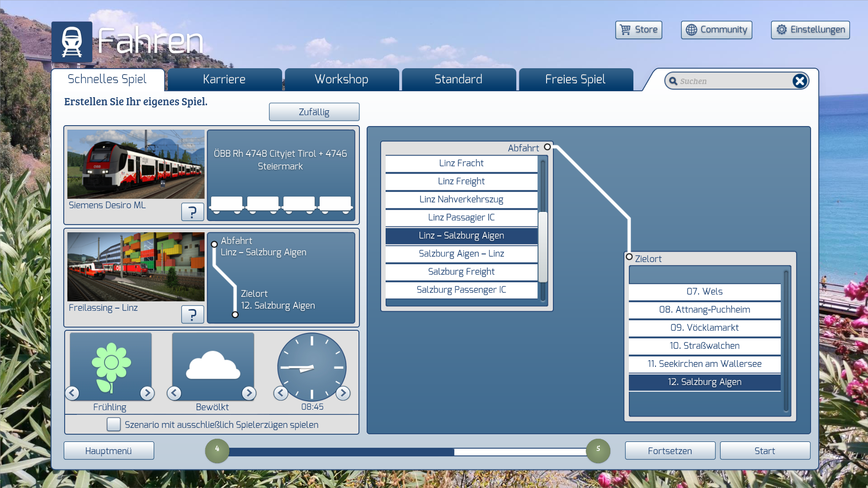Image resolution: width=868 pixels, height=488 pixels.
Task: Enable Szenario mit ausschließlich Spielerzügen checkbox
Action: point(113,424)
